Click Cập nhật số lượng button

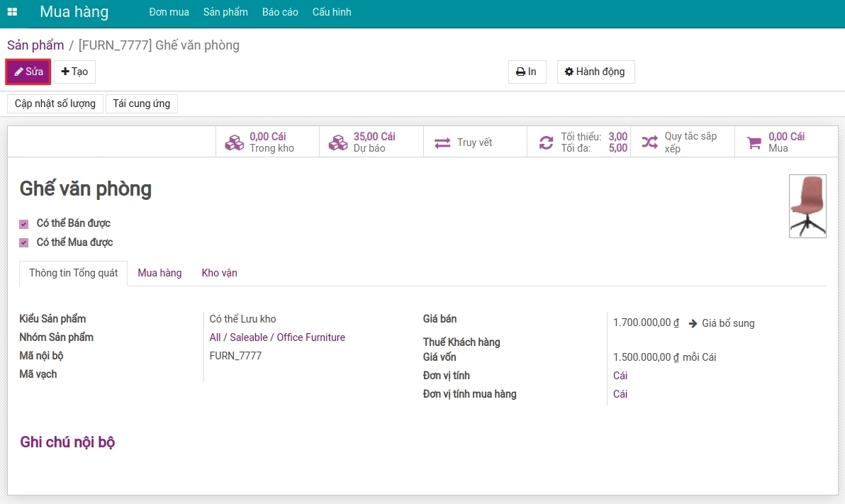point(55,103)
